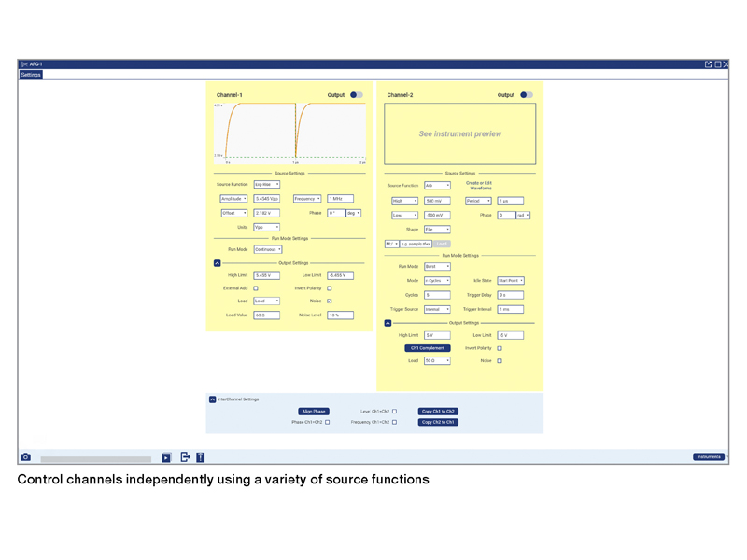
Task: Click the export arrow icon
Action: tap(185, 457)
